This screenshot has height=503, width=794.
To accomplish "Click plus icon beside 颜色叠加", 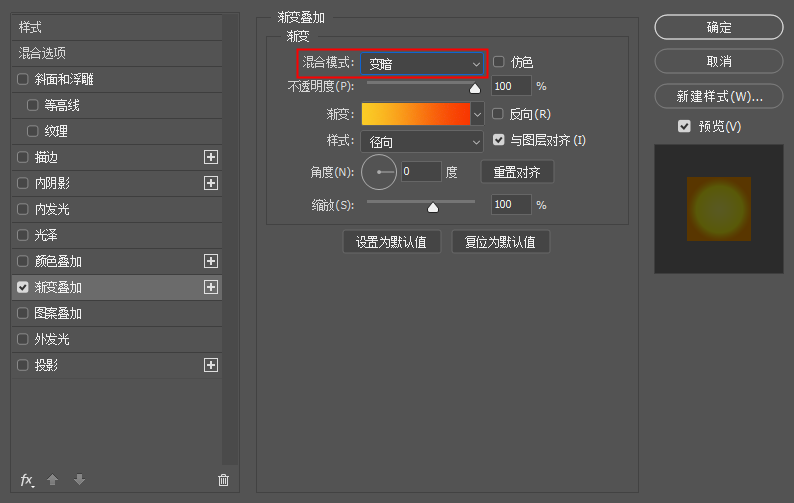I will click(x=211, y=261).
